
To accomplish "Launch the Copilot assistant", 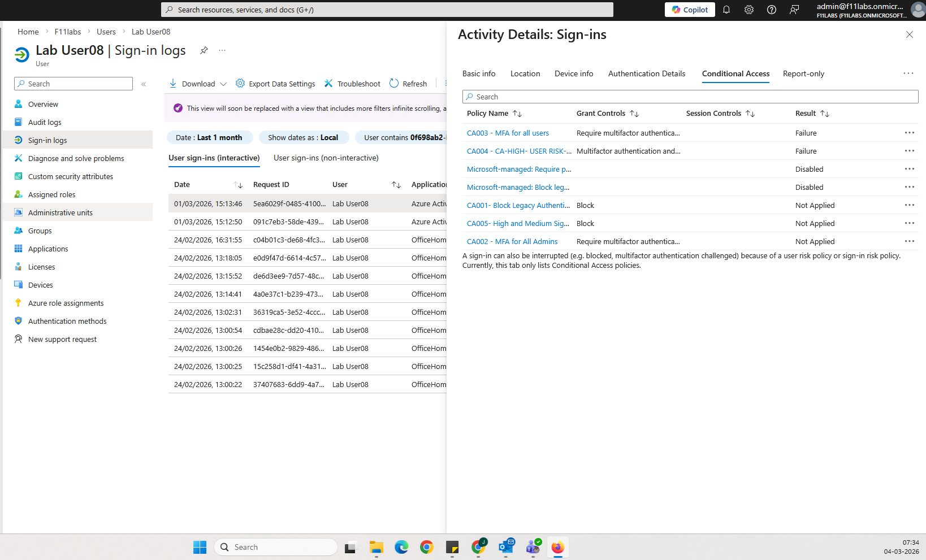I will coord(690,10).
